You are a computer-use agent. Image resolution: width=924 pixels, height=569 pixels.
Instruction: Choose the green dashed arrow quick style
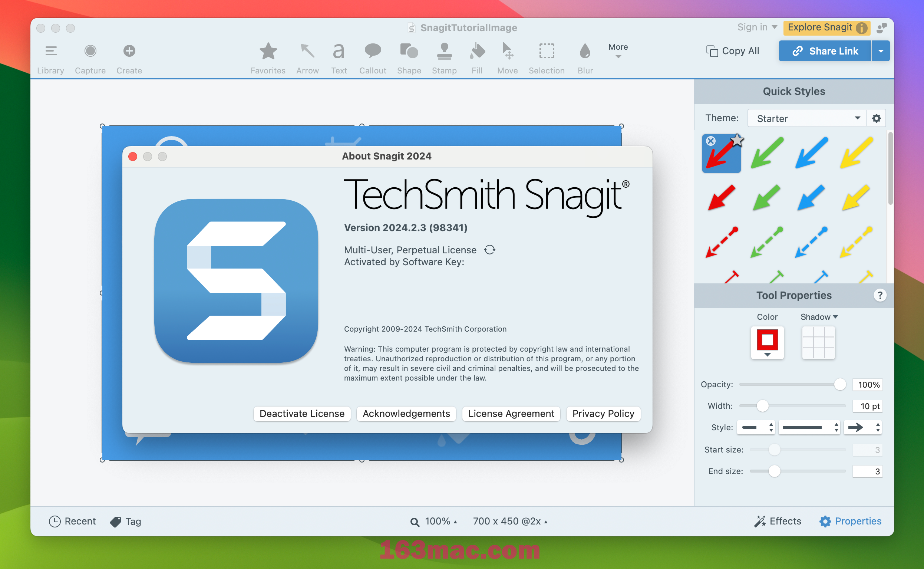pyautogui.click(x=766, y=242)
